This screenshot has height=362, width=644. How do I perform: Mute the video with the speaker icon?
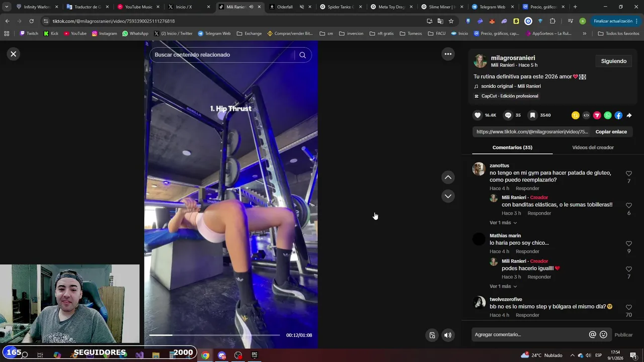pyautogui.click(x=448, y=335)
